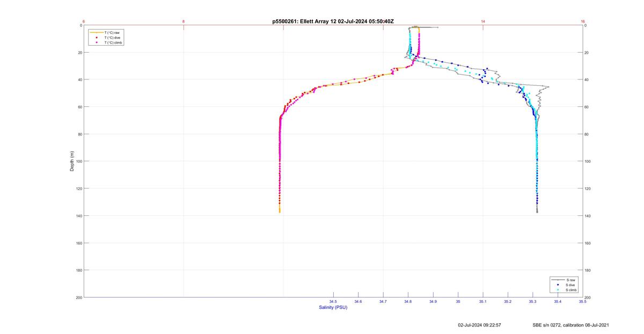Screen dimensions: 644x334
Task: Click left-axis depth tick label 200
Action: tap(79, 297)
